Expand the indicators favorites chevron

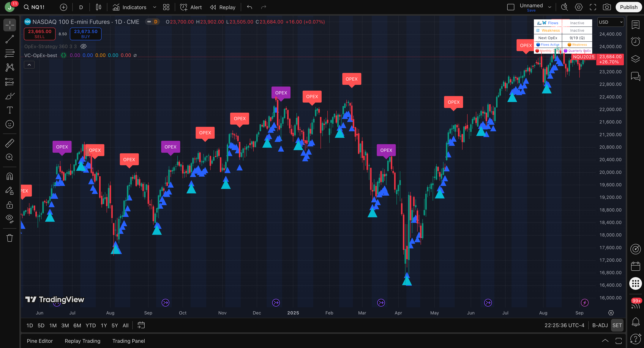pyautogui.click(x=154, y=7)
